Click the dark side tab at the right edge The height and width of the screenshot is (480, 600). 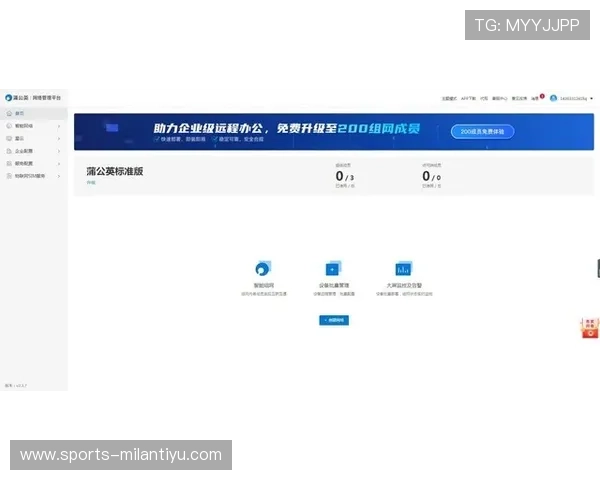(598, 268)
